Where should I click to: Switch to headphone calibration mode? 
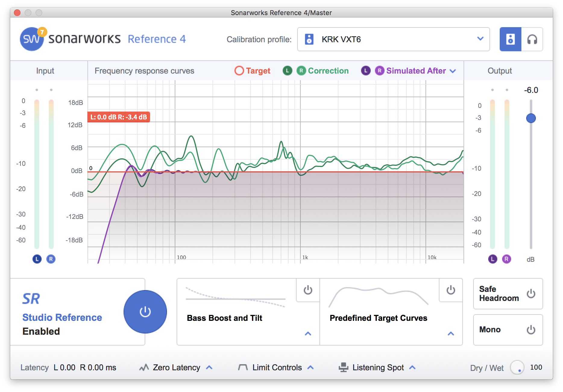tap(532, 39)
